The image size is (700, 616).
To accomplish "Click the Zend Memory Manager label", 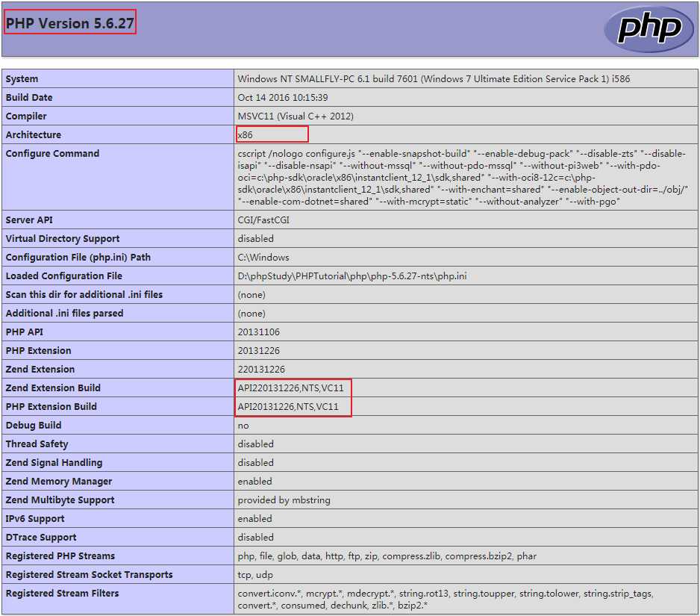I will click(x=59, y=482).
